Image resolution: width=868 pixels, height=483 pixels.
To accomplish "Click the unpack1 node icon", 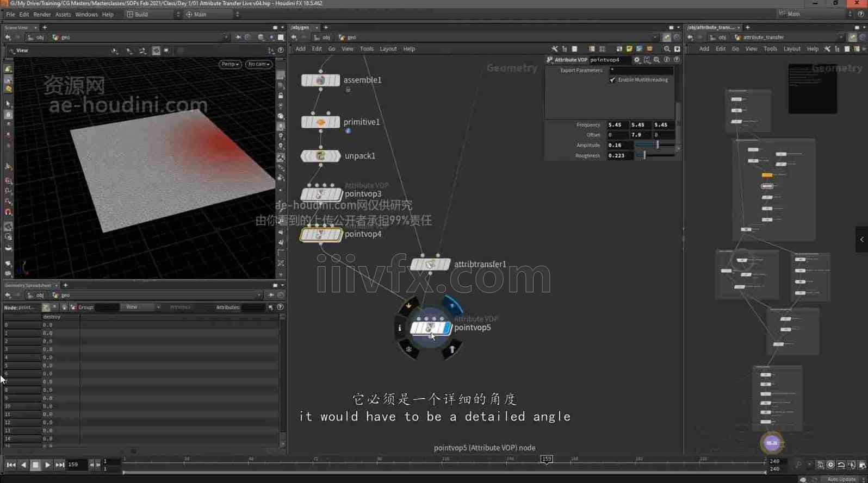I will click(x=320, y=156).
